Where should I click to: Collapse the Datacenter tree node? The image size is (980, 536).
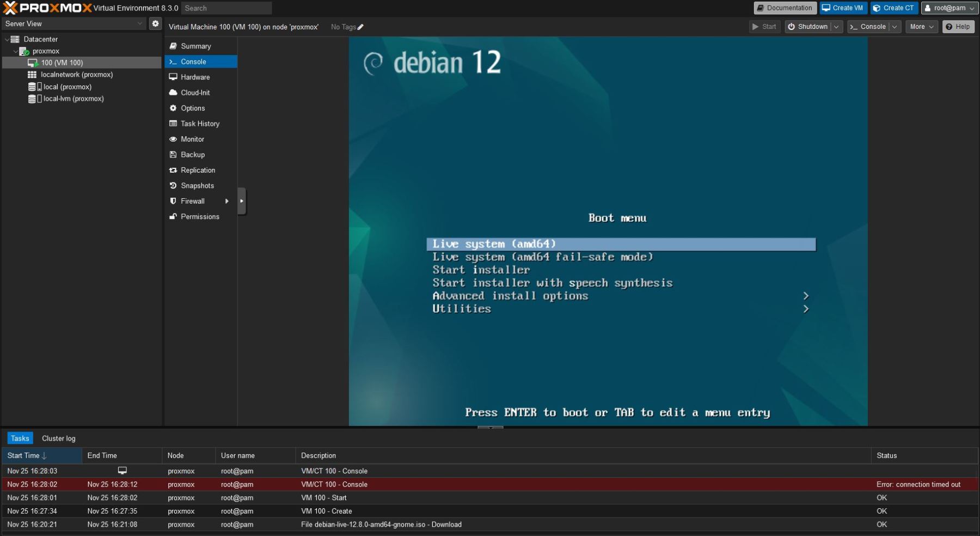click(7, 39)
